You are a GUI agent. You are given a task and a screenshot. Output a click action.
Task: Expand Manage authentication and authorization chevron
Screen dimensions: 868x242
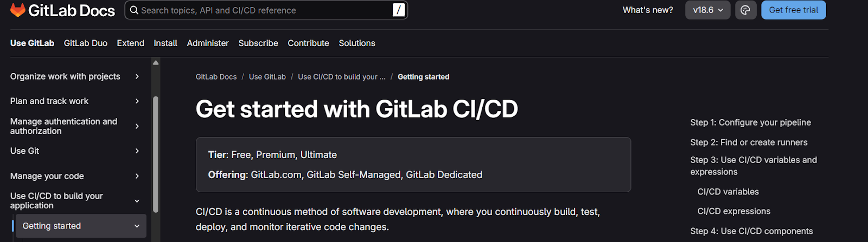[137, 126]
